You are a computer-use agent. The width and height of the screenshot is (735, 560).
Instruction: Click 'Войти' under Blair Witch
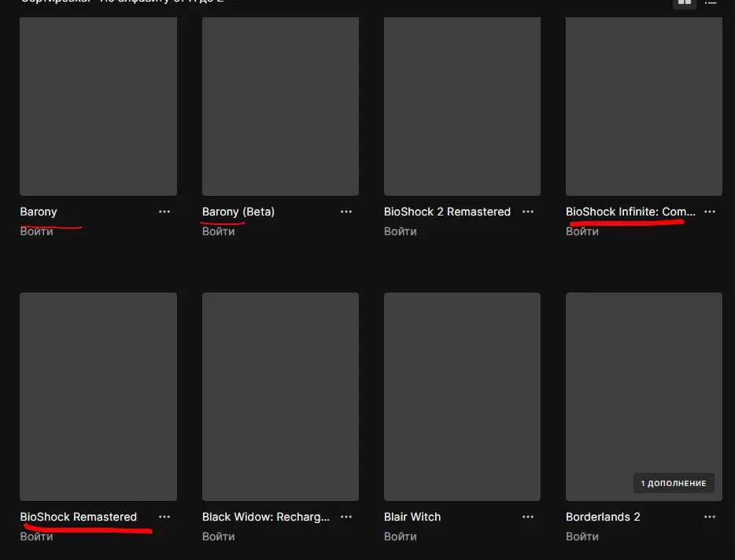click(401, 536)
